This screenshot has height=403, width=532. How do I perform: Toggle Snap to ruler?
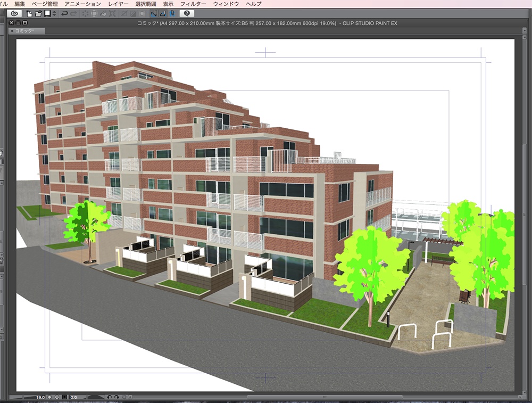click(x=154, y=14)
